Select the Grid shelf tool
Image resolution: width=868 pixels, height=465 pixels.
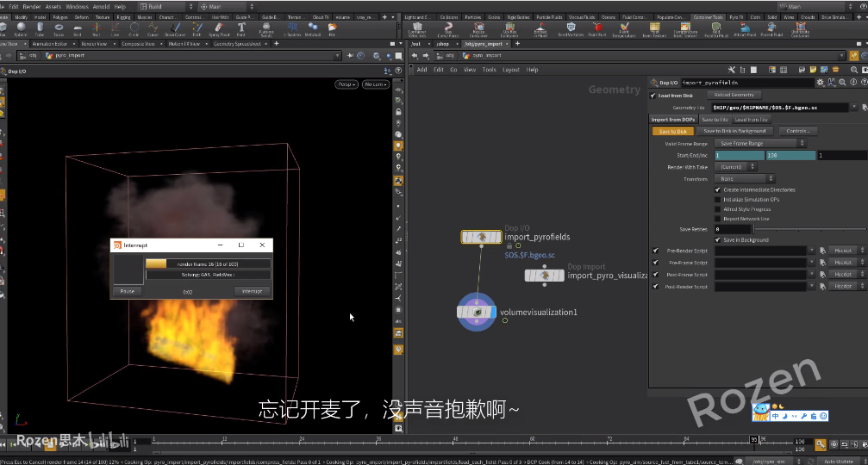(x=78, y=28)
